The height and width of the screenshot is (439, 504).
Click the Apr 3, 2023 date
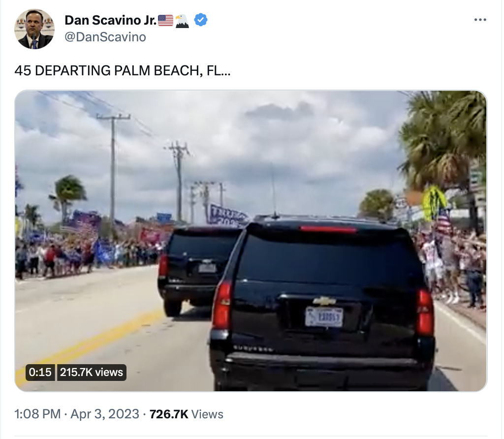105,414
